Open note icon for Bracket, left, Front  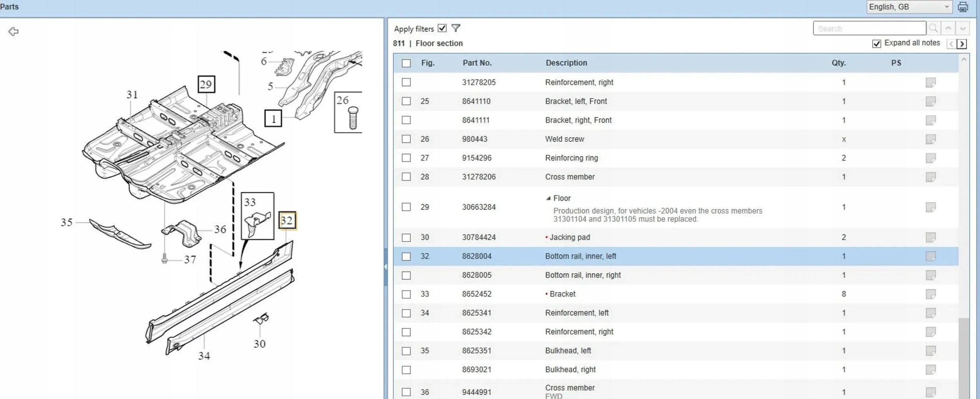pos(931,102)
